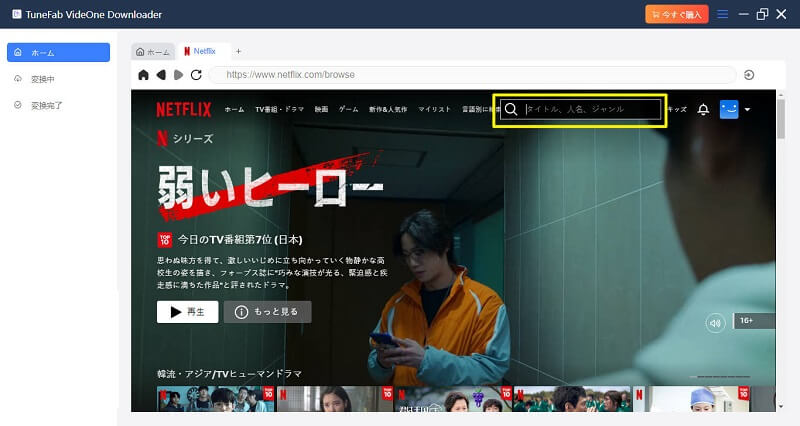Viewport: 800px width, 426px height.
Task: Open TV番組・ドラマ nav link
Action: (280, 109)
